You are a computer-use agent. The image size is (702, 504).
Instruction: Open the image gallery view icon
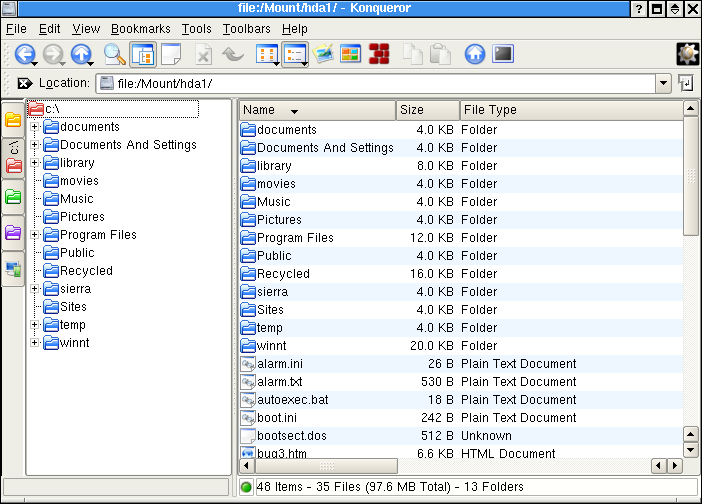pos(323,55)
